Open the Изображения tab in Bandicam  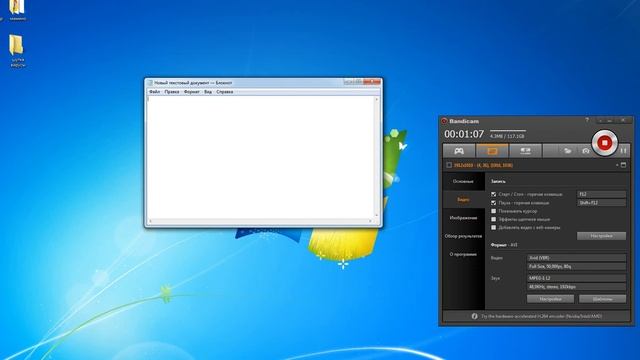(x=463, y=218)
